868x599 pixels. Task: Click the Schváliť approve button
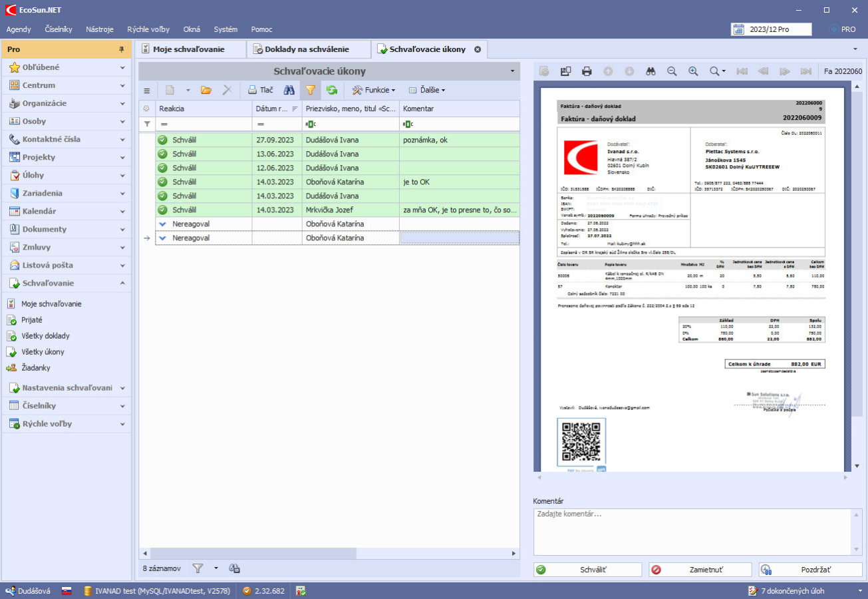587,570
